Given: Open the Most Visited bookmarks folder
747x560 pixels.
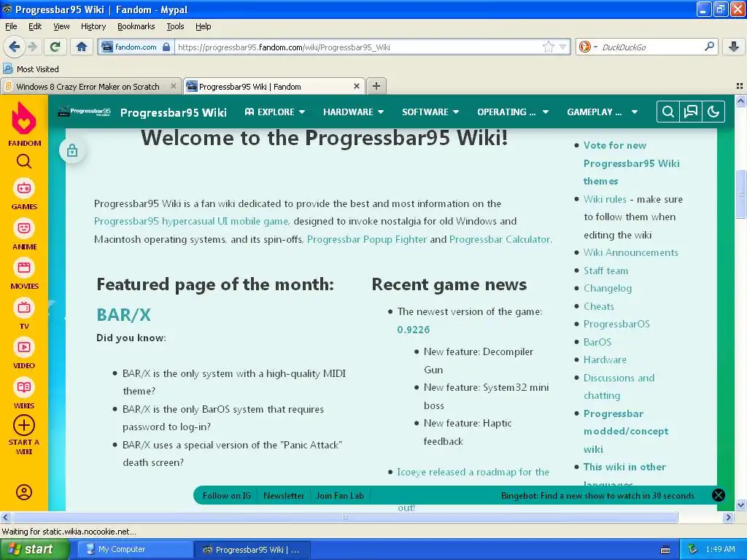Looking at the screenshot, I should tap(31, 69).
